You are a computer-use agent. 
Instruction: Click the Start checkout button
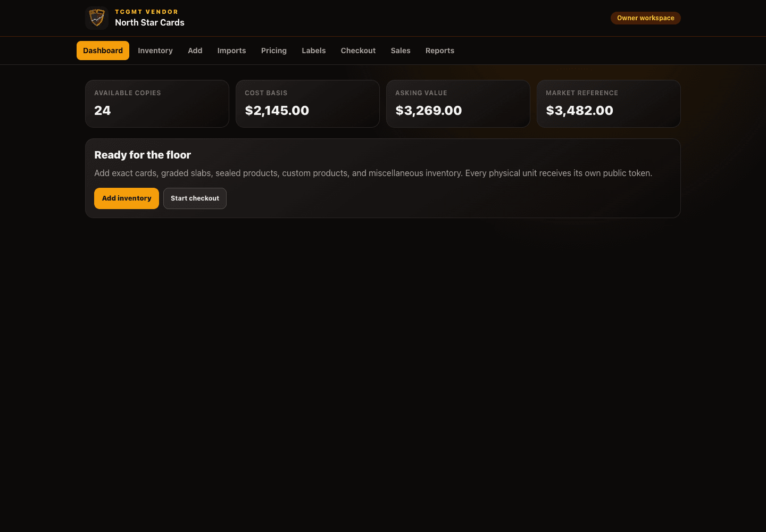pyautogui.click(x=195, y=198)
